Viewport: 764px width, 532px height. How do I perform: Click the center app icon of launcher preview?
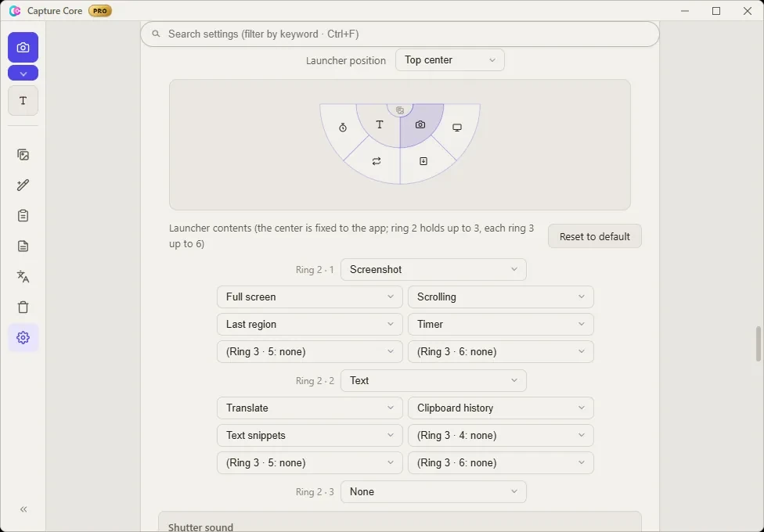[x=400, y=110]
